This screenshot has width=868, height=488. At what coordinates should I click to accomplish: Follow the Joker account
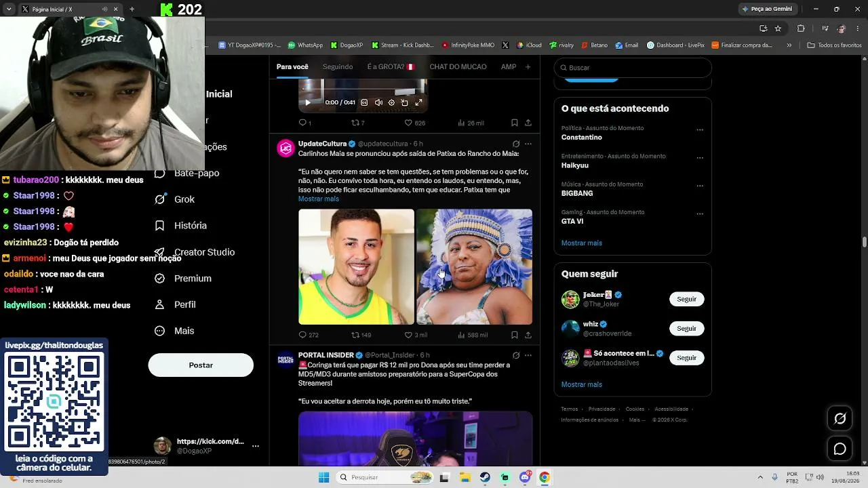pos(687,299)
